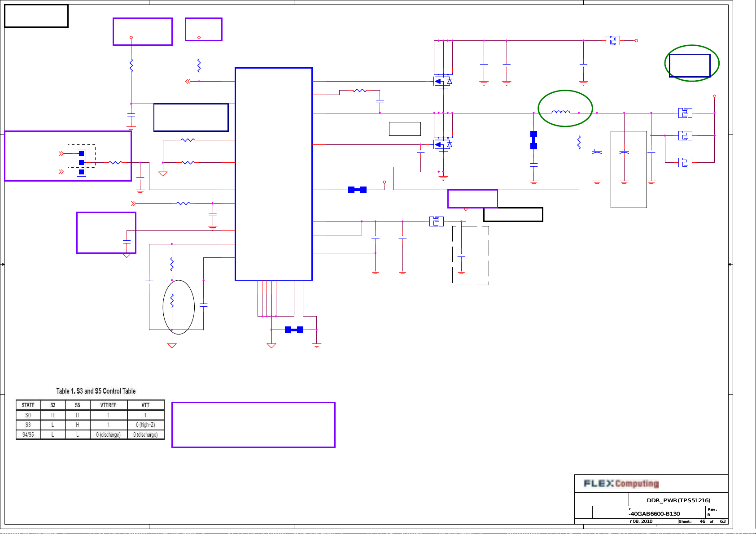Click the FLEX Computing logo
This screenshot has height=534, width=756.
tap(621, 483)
